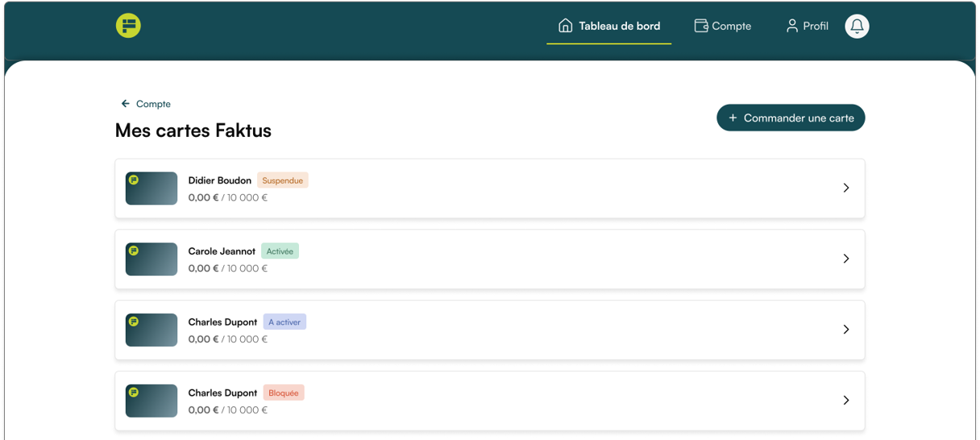Click the plus icon in Commander une carte
The image size is (980, 440).
tap(733, 118)
